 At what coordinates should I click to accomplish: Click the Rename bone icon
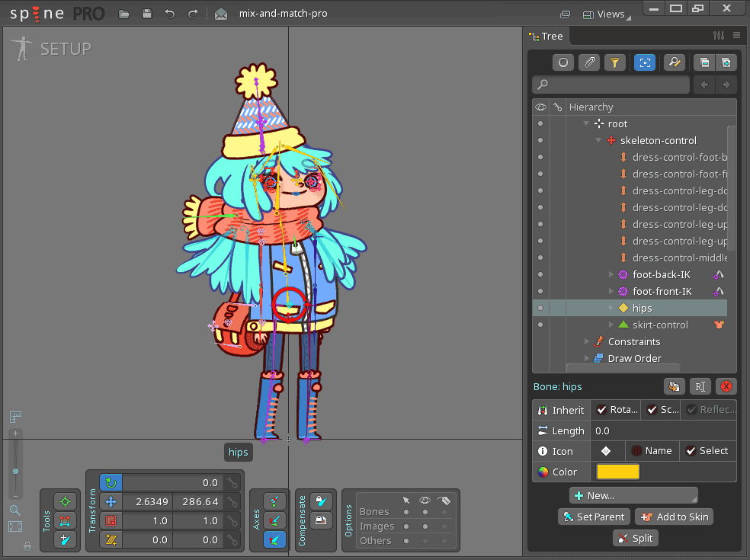(700, 386)
